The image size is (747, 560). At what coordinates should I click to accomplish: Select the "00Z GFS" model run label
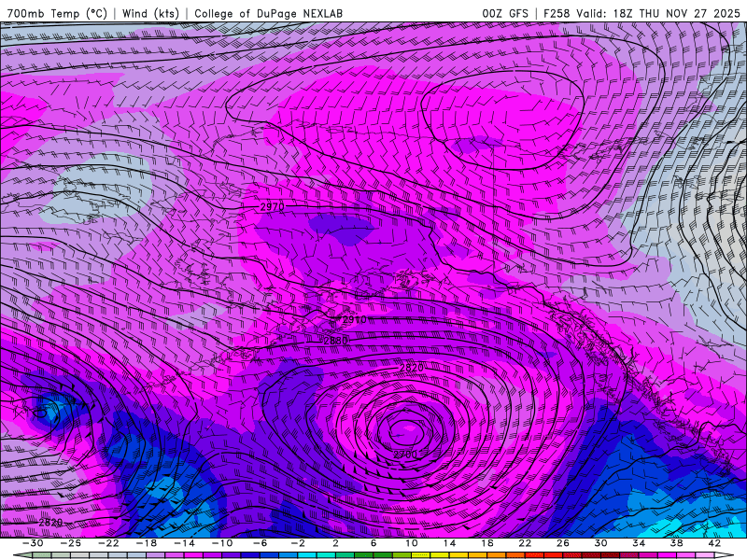point(505,13)
